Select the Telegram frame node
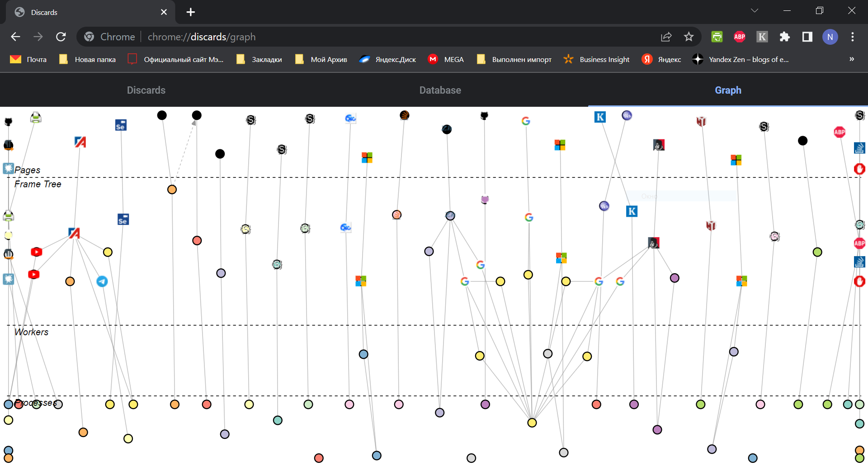 [x=102, y=281]
